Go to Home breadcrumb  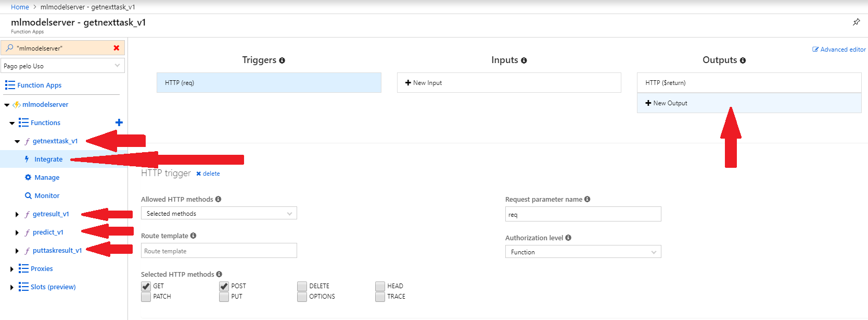click(x=20, y=7)
